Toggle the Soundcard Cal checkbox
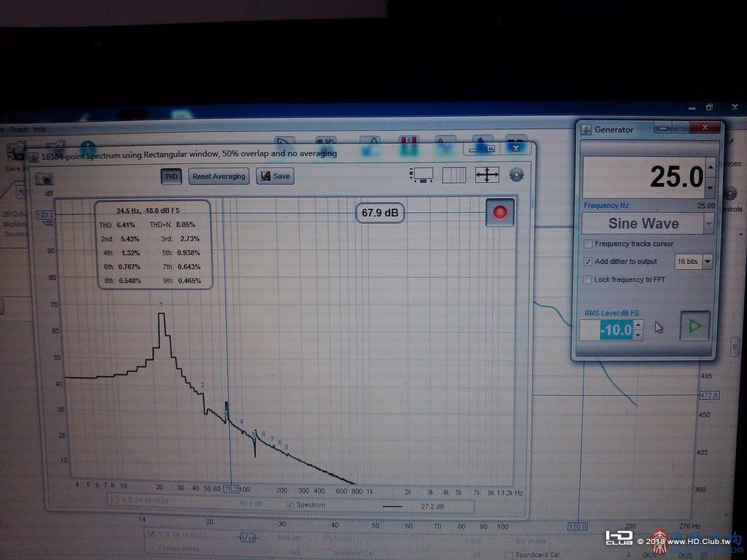This screenshot has width=747, height=560. pos(508,555)
